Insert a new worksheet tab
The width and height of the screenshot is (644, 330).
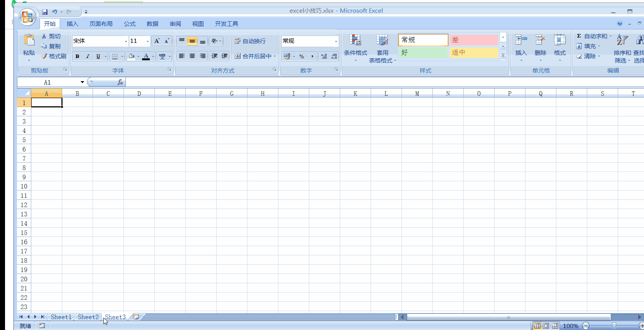coord(136,317)
